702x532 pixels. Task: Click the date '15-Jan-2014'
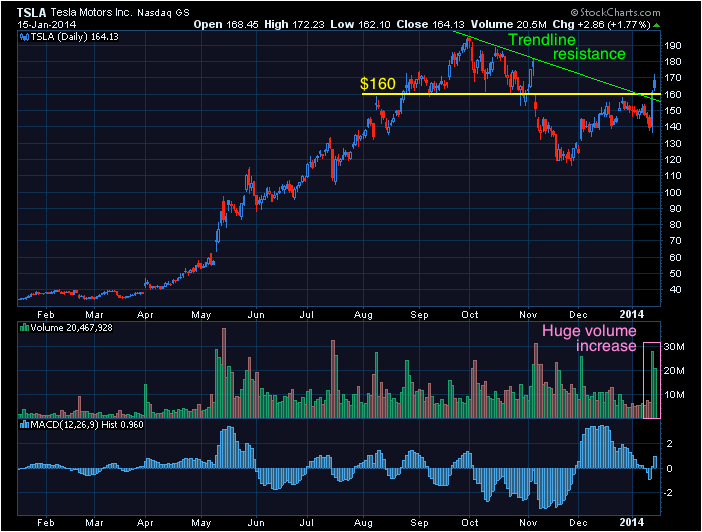click(x=47, y=25)
